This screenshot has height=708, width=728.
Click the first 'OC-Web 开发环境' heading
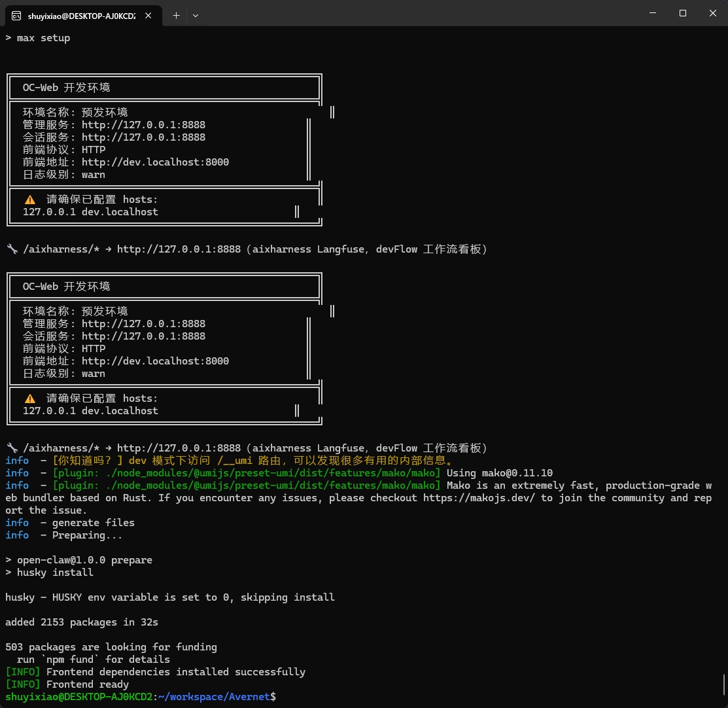click(67, 88)
